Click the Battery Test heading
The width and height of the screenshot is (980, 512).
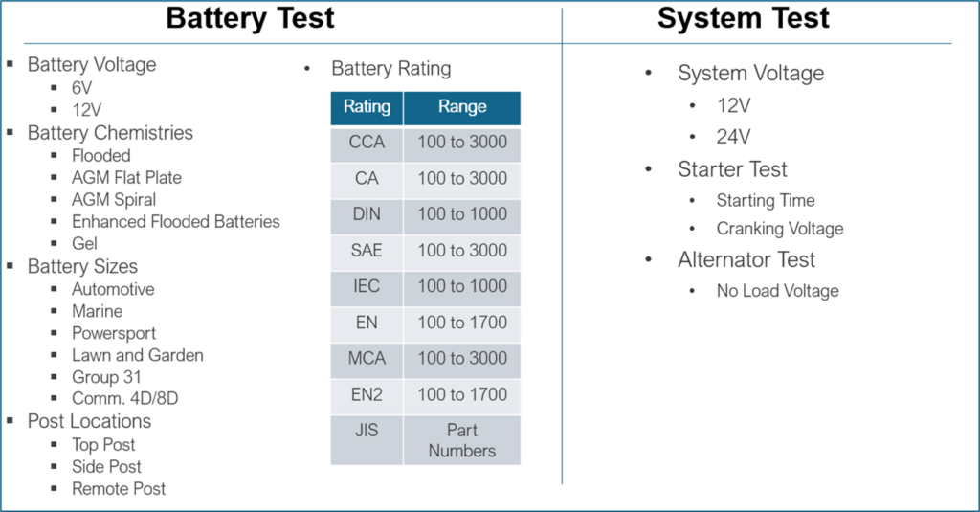(x=251, y=18)
